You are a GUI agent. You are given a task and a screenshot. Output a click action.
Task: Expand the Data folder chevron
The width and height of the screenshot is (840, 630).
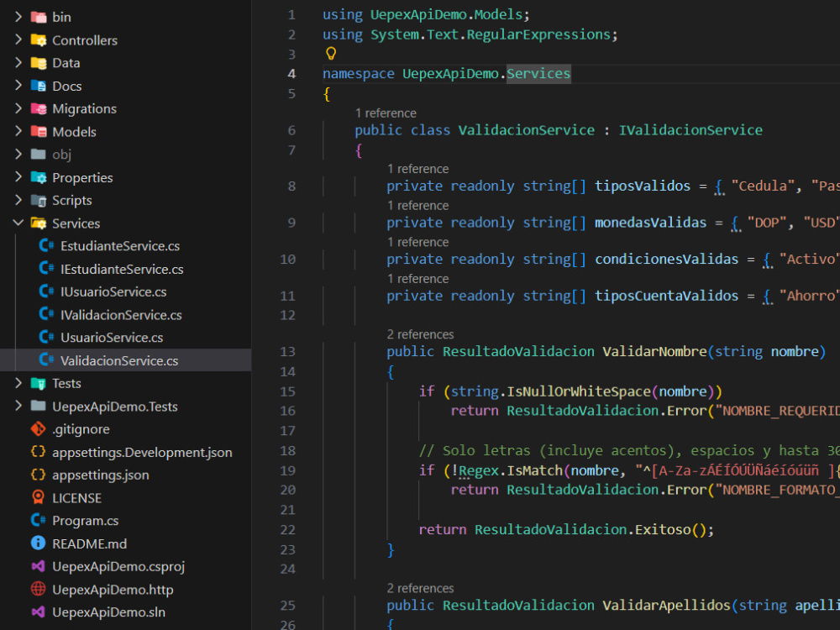point(18,63)
